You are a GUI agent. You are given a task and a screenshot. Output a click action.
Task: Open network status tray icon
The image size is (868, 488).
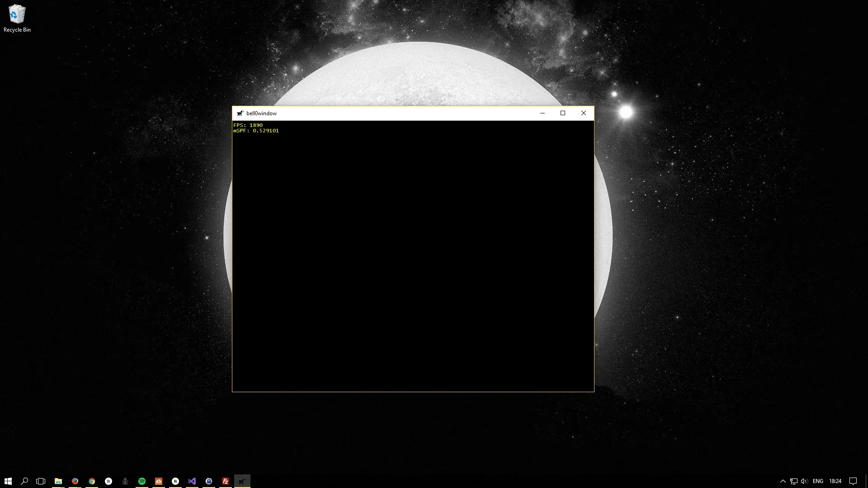point(794,481)
